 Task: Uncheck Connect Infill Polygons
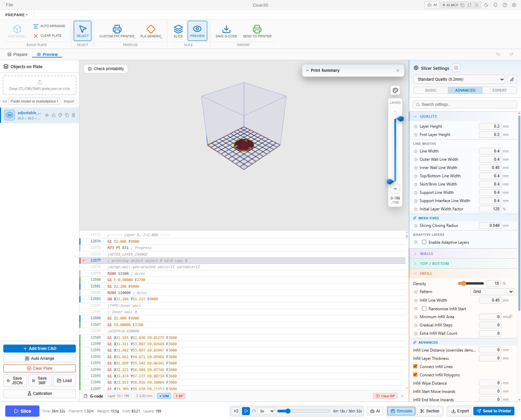[415, 375]
